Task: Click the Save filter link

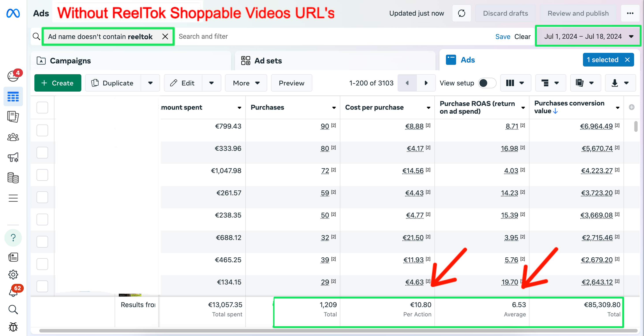Action: (503, 37)
